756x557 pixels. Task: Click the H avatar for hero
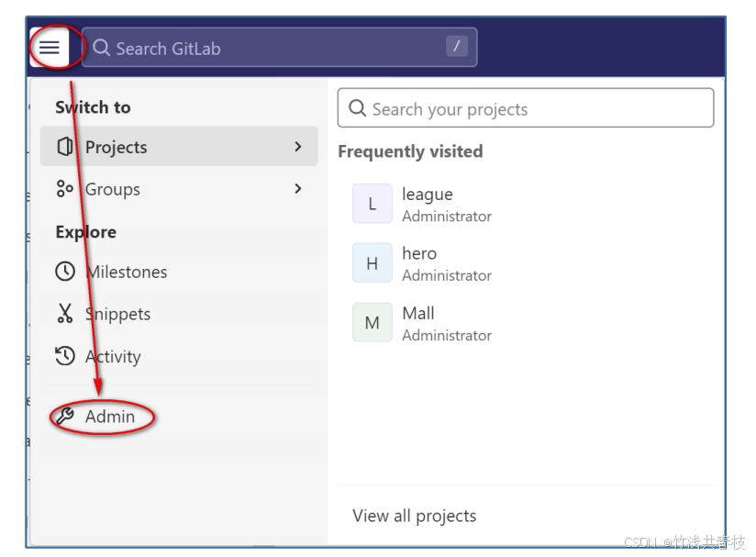click(x=372, y=262)
